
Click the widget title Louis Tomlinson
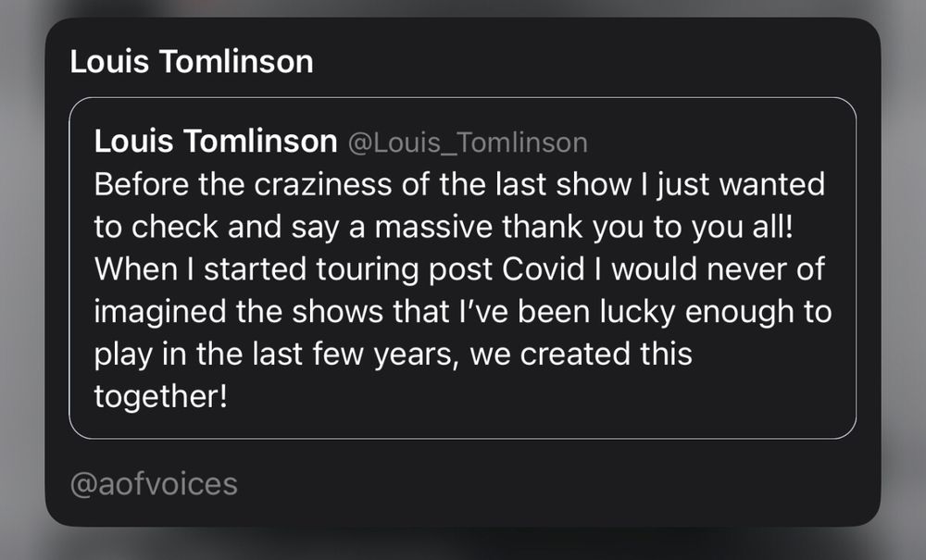[x=192, y=62]
